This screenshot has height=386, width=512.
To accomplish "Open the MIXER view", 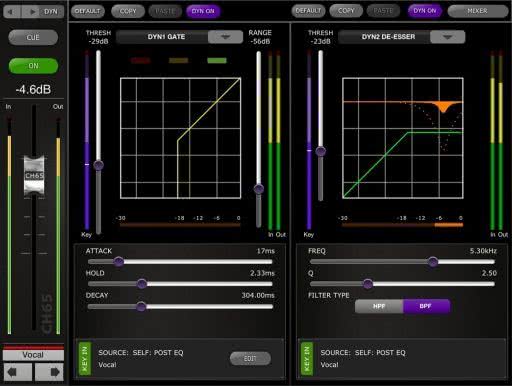I will pos(477,11).
